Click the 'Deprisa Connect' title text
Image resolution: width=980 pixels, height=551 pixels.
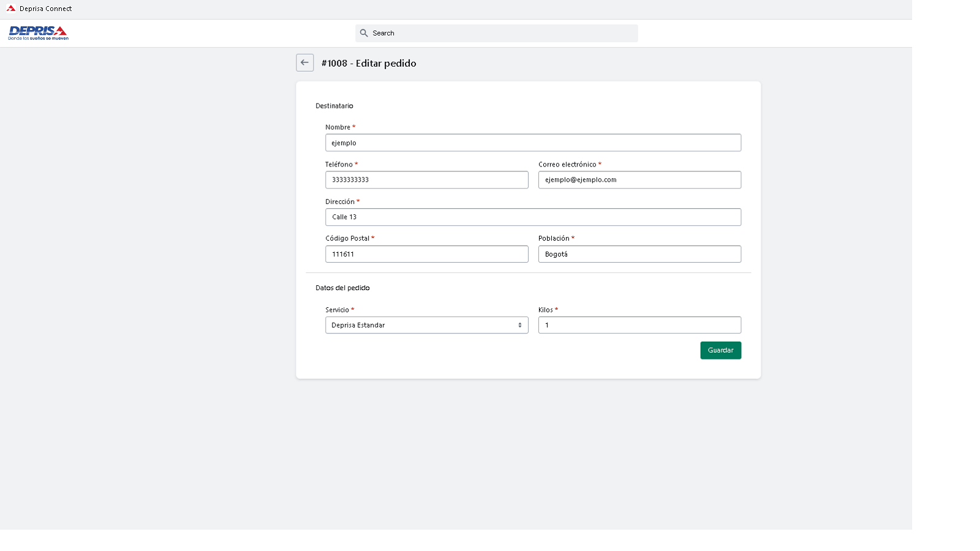tap(45, 9)
